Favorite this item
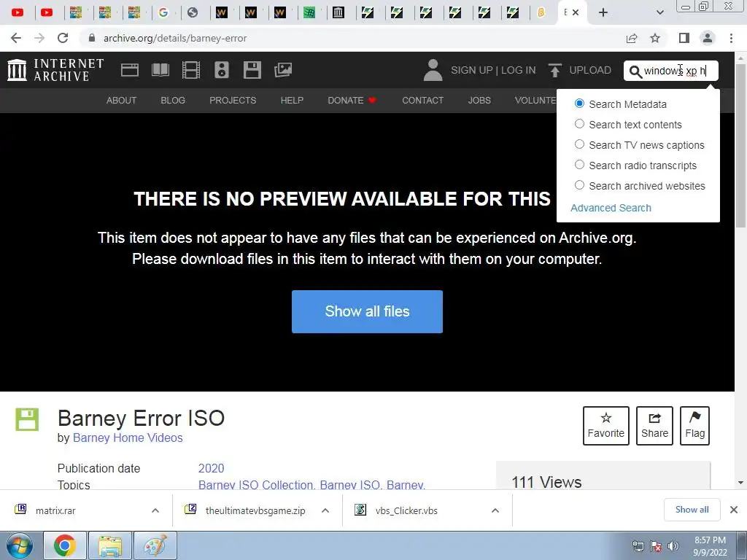The width and height of the screenshot is (747, 560). click(x=606, y=426)
